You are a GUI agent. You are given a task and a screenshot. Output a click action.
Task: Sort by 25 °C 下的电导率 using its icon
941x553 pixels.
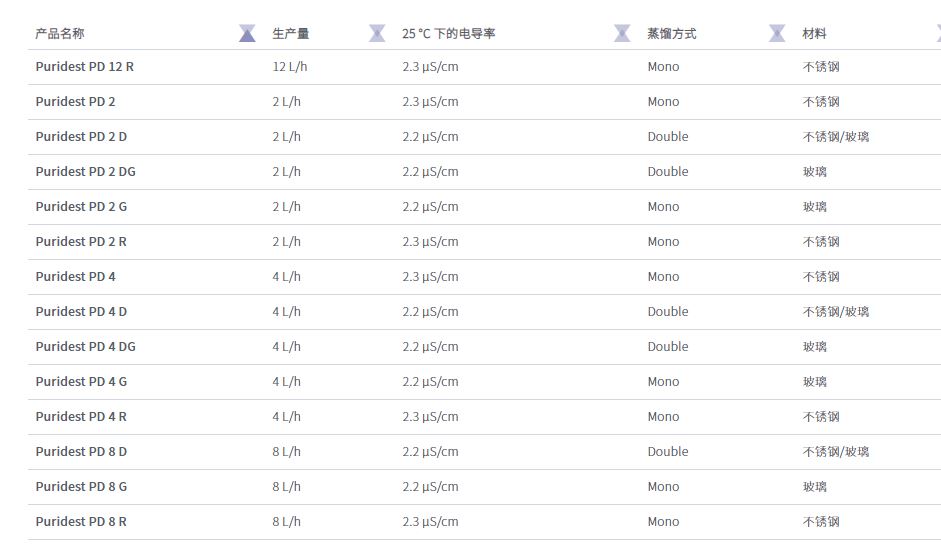coord(621,34)
